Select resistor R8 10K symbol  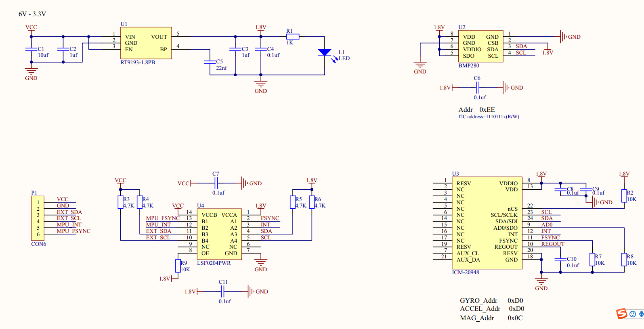[x=624, y=260]
